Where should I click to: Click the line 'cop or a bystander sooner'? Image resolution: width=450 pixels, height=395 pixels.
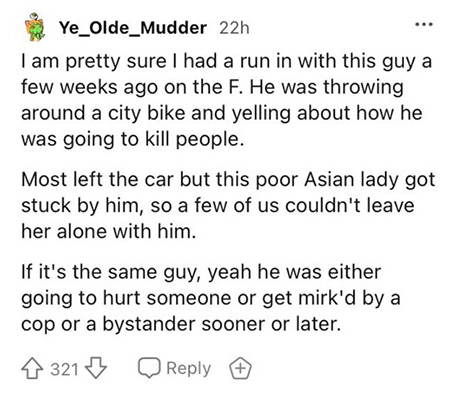181,324
